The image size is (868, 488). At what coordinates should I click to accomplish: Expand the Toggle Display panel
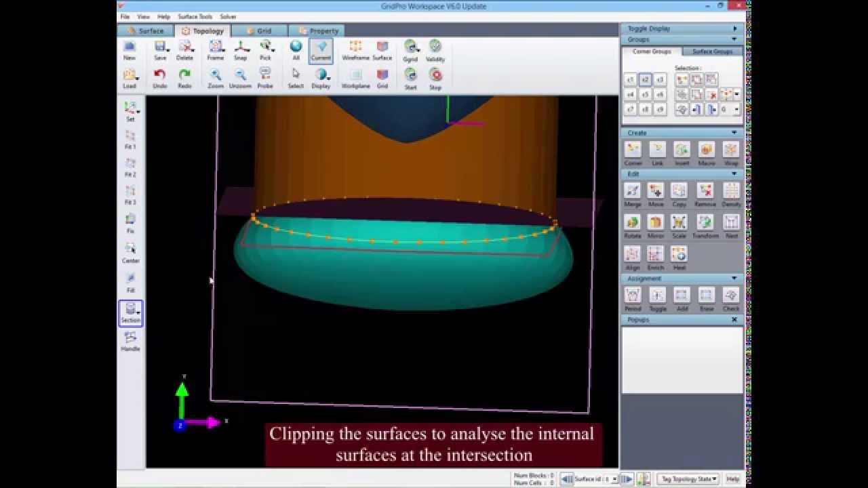pyautogui.click(x=735, y=28)
